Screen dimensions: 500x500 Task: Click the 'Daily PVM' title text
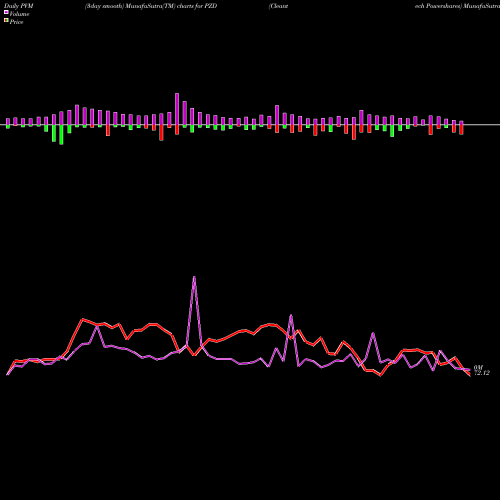(19, 6)
